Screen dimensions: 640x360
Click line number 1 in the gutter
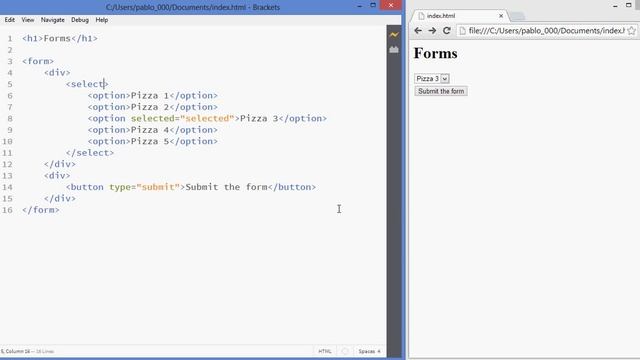[10, 38]
